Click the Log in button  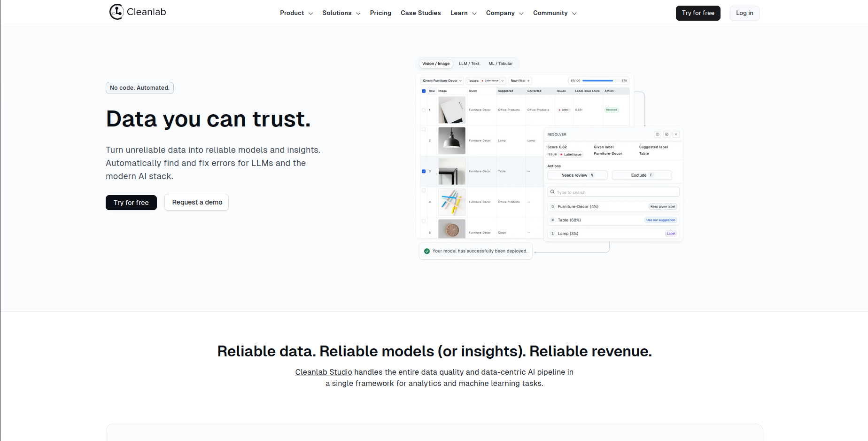coord(744,13)
